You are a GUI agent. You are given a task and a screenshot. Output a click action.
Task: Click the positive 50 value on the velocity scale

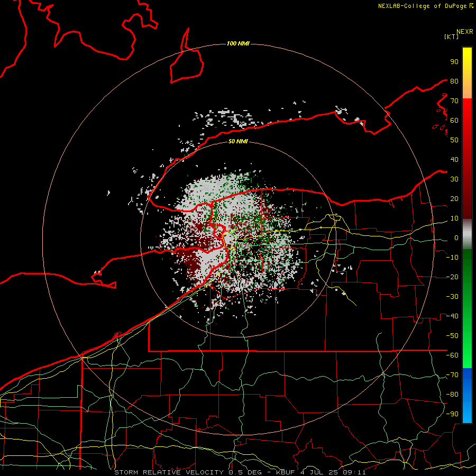point(454,140)
